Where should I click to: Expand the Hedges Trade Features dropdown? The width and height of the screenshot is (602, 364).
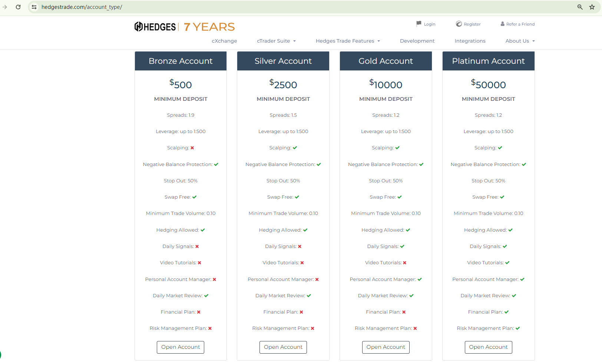pos(348,41)
